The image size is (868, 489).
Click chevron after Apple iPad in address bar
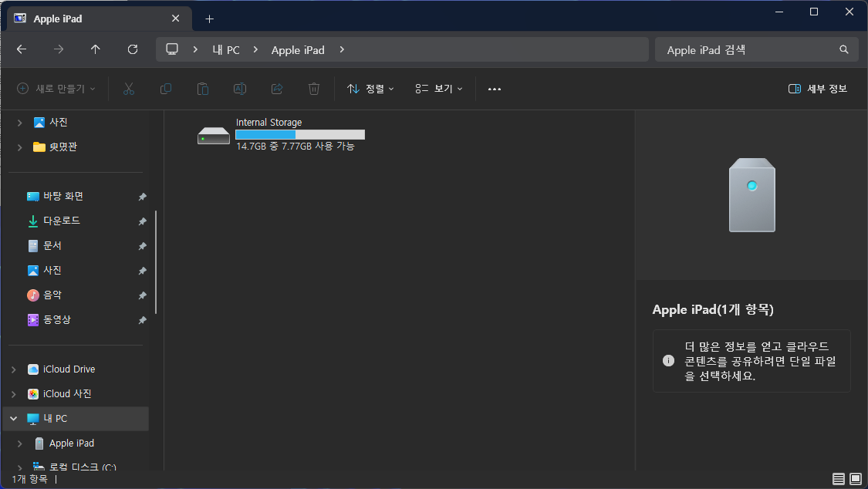342,49
